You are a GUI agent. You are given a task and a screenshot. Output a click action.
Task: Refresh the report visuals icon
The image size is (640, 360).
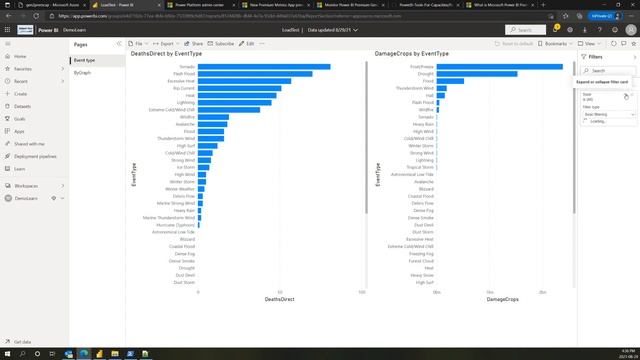[x=613, y=44]
